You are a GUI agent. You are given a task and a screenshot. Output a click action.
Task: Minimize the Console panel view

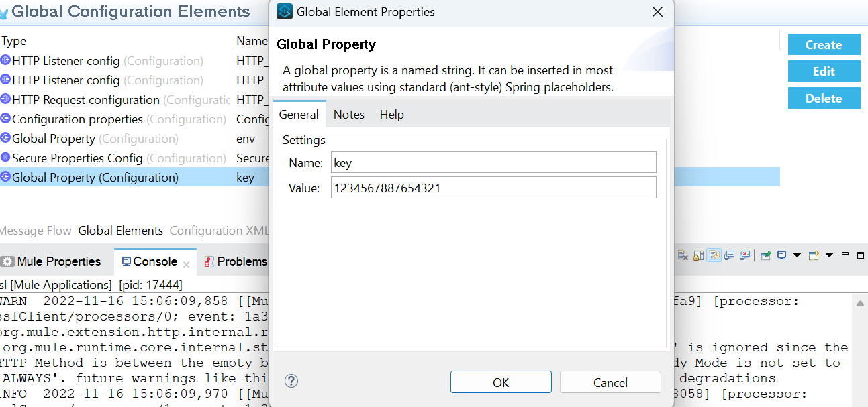pos(845,254)
